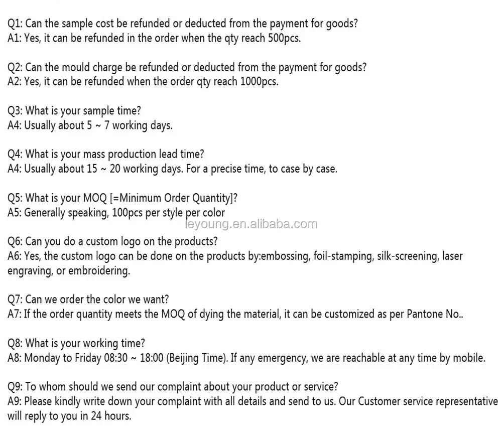Click the Q7 color order question

click(88, 300)
